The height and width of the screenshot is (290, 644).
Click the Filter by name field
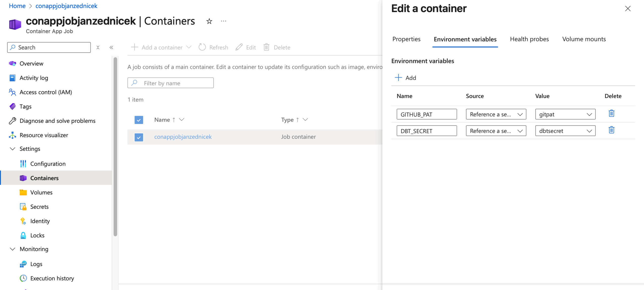coord(171,83)
